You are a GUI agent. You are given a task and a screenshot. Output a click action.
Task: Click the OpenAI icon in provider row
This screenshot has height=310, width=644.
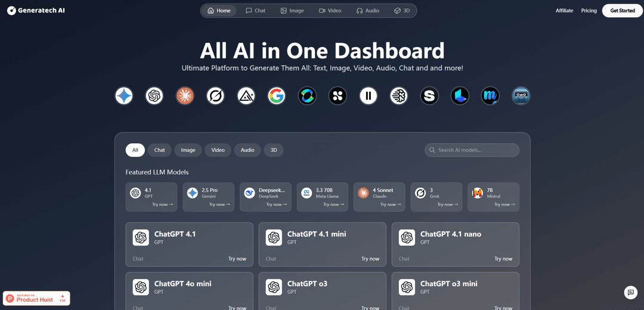(154, 96)
